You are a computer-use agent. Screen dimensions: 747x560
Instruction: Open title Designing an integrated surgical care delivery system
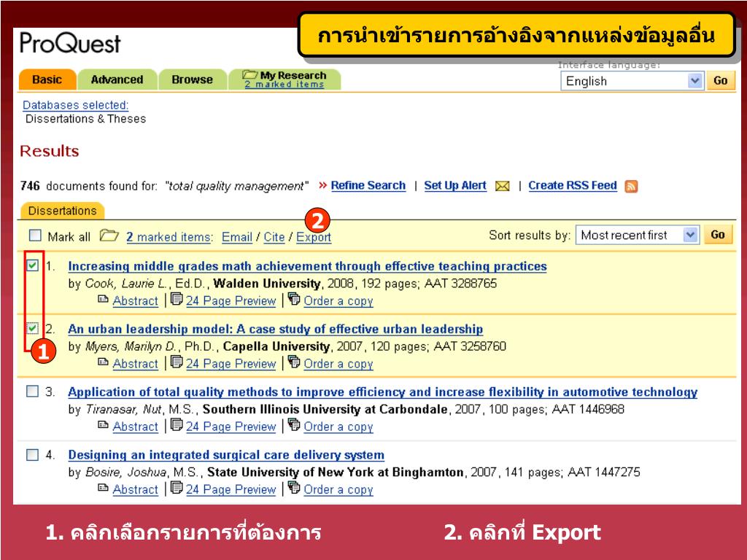(226, 455)
